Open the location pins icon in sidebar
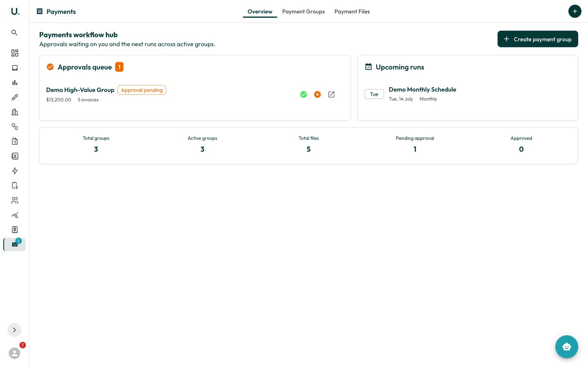588x368 pixels. [x=15, y=127]
